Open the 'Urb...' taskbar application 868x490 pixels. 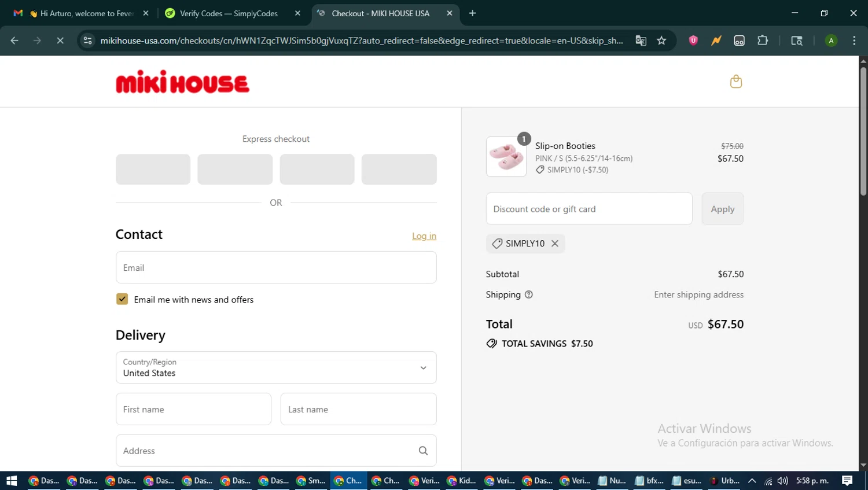pyautogui.click(x=724, y=481)
